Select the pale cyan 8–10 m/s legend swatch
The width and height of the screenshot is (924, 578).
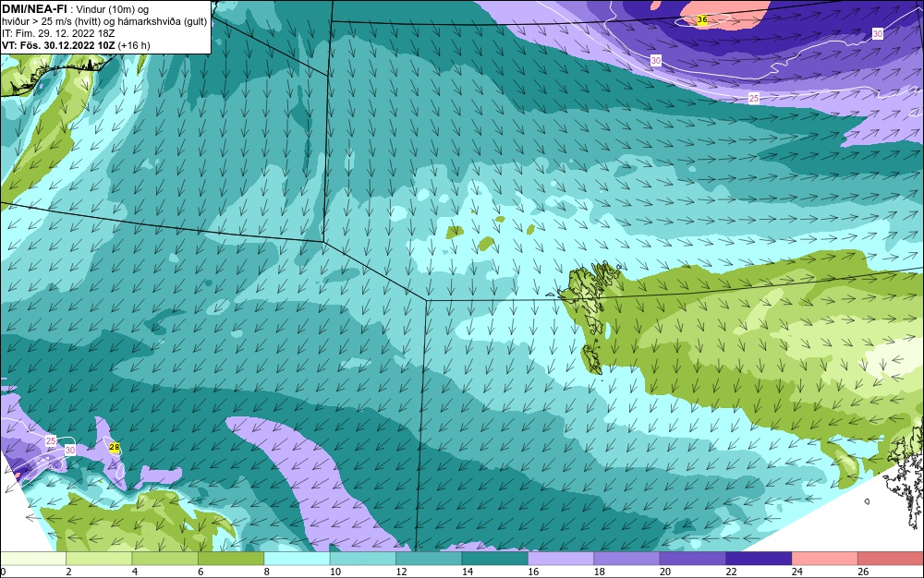point(297,559)
